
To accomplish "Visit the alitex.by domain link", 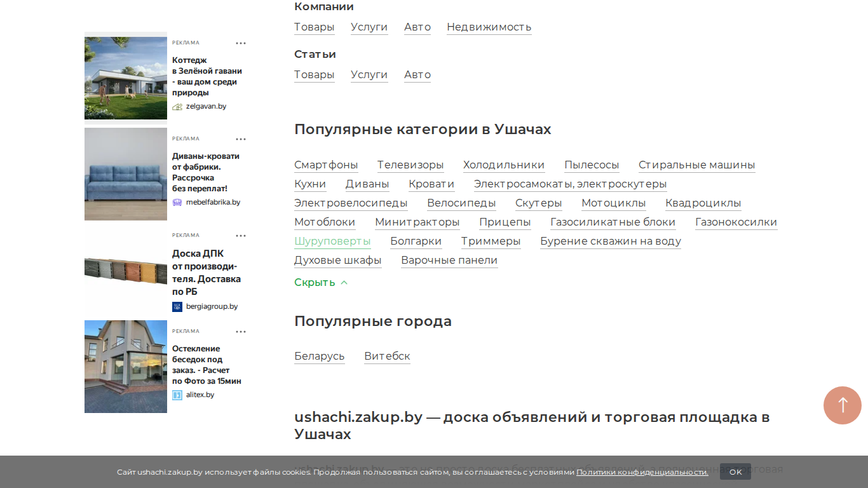I will [200, 395].
